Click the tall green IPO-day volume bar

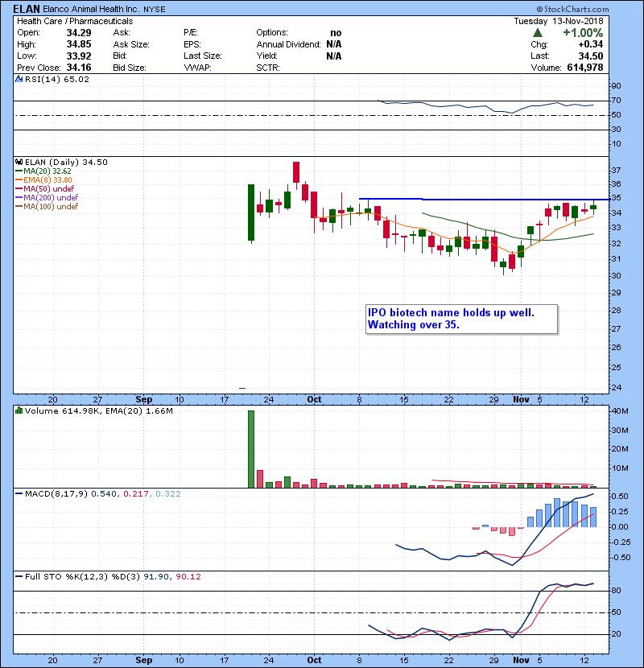pyautogui.click(x=251, y=449)
